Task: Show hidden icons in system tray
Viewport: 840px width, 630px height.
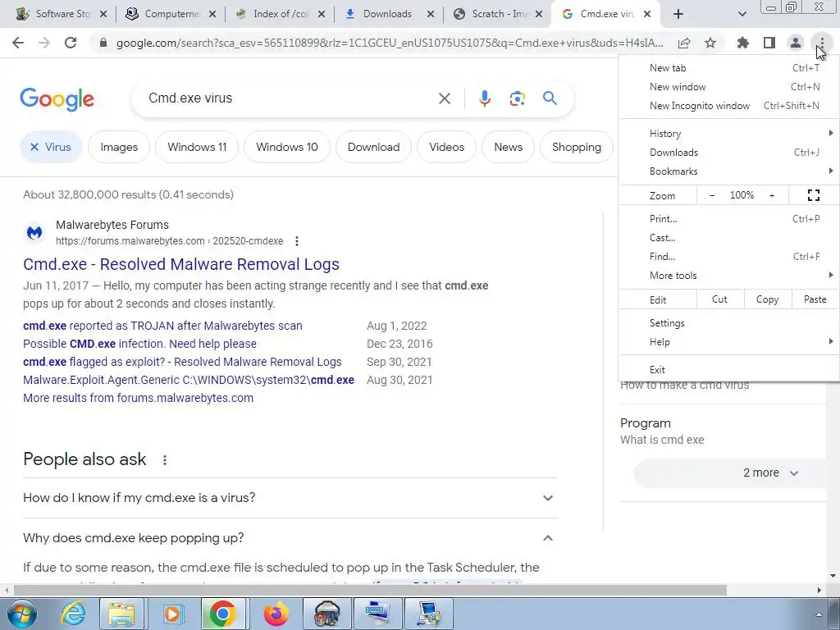Action: pyautogui.click(x=818, y=614)
